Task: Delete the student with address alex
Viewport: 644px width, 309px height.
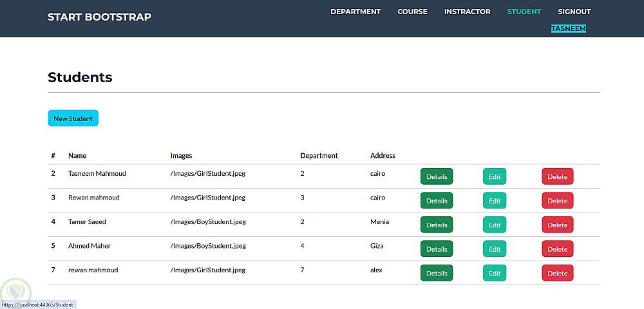Action: 557,274
